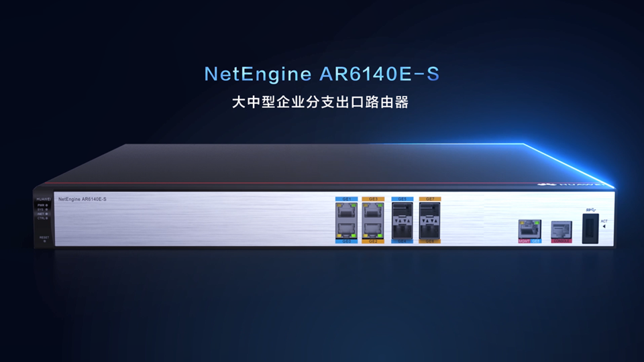Push the RESET pinhole button

point(45,241)
